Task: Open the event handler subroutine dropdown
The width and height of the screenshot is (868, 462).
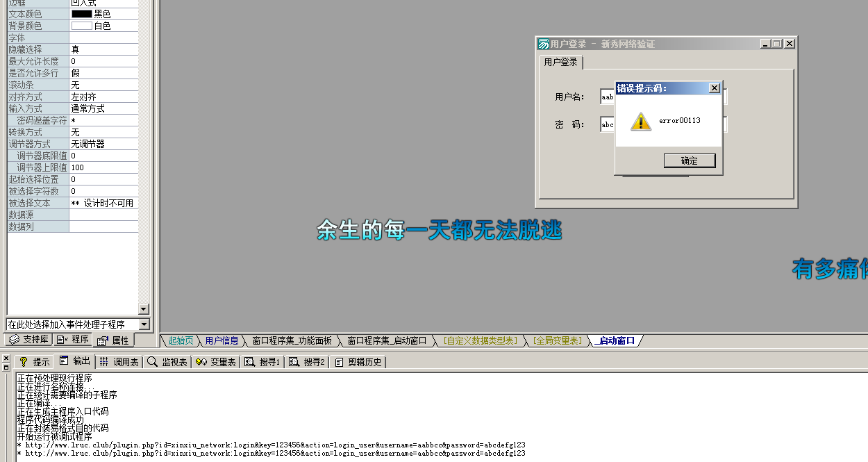Action: point(144,324)
